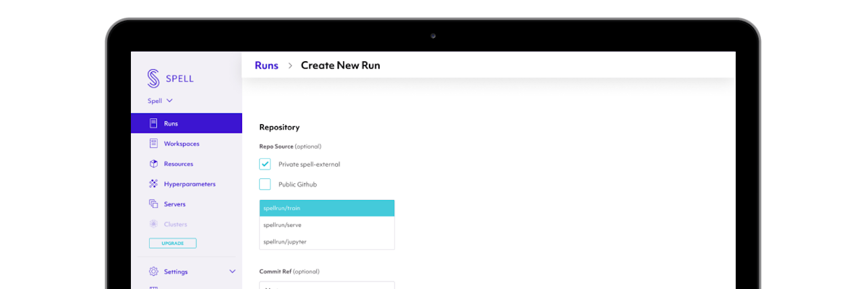Click the Spell logo icon
Viewport: 868px width, 289px height.
[x=154, y=78]
